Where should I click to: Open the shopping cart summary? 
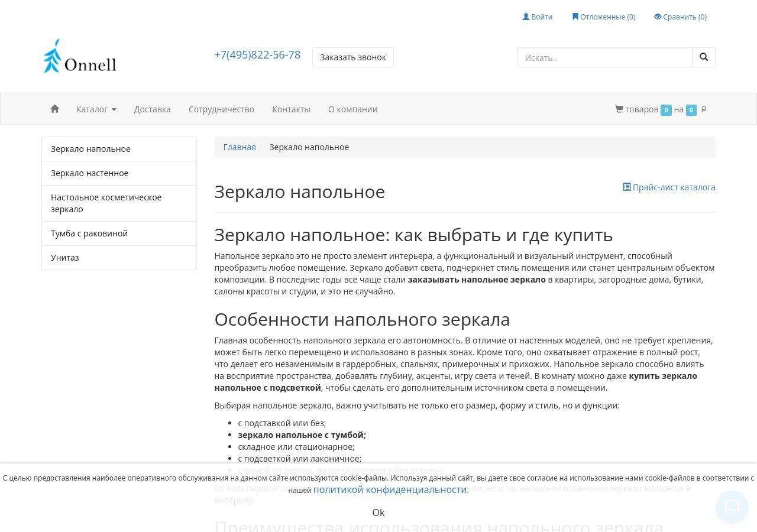pos(661,109)
